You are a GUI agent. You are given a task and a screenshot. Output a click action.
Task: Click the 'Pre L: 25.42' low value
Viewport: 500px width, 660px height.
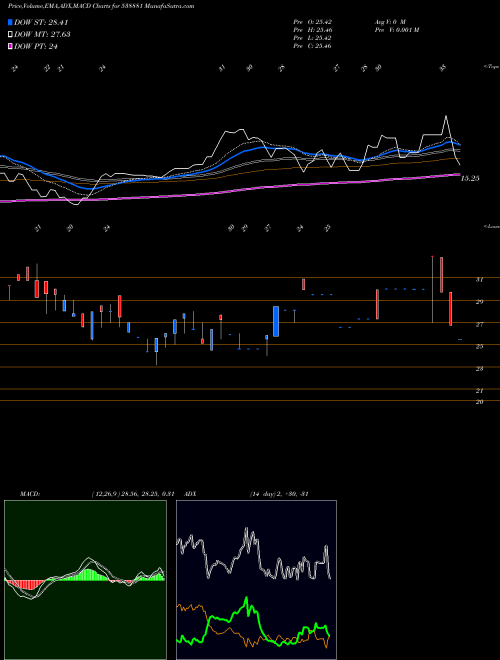pos(312,37)
